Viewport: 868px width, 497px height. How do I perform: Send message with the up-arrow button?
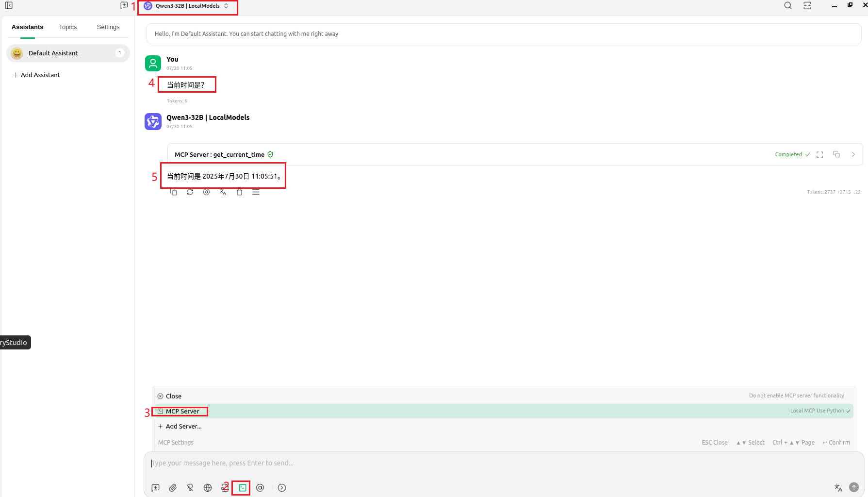854,487
